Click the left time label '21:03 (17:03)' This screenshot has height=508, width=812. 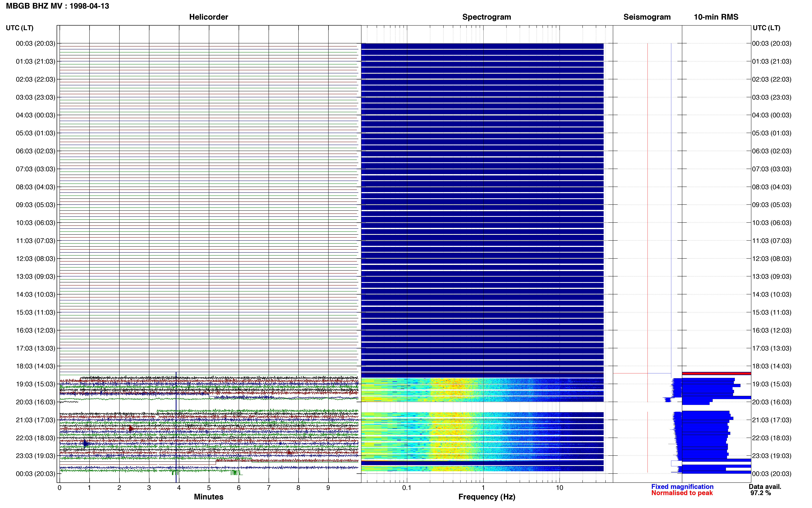pyautogui.click(x=36, y=420)
